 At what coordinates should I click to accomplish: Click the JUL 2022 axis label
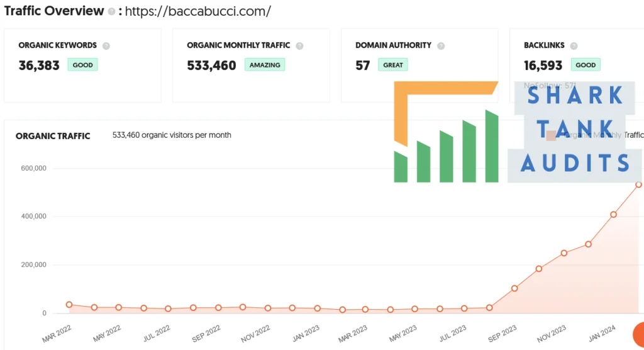157,334
